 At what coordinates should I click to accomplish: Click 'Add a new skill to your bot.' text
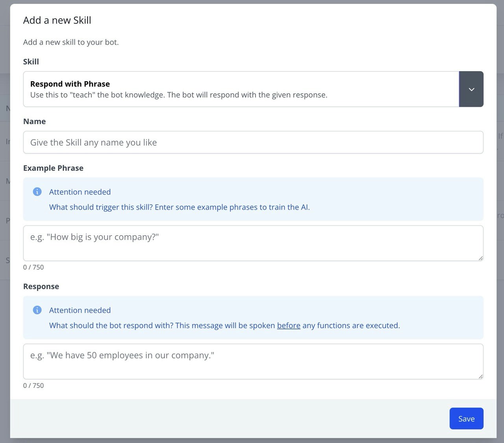(71, 42)
